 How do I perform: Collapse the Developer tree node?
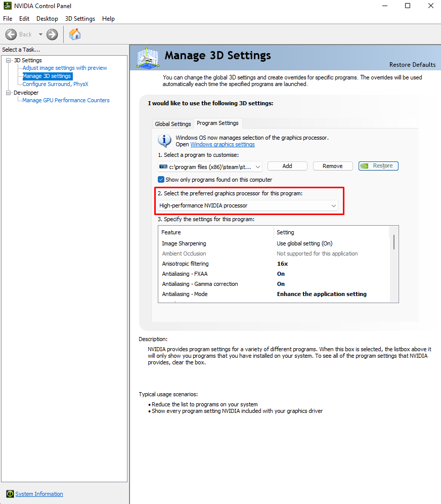9,93
